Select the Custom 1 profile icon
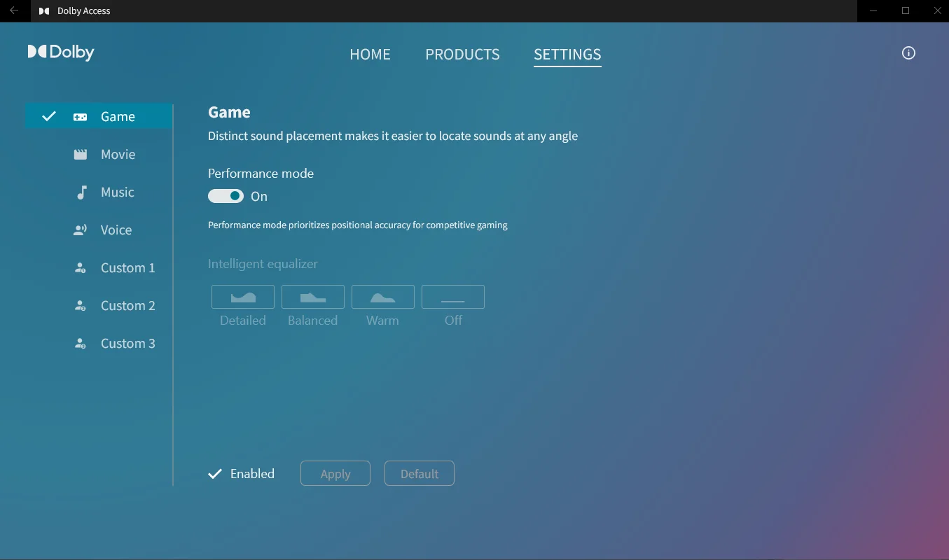Image resolution: width=949 pixels, height=560 pixels. (81, 268)
